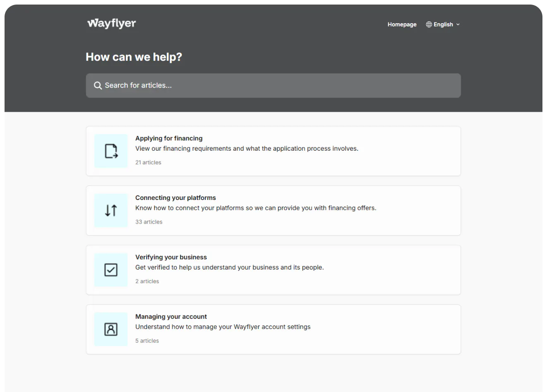Click the Verifying your business checkmark icon

click(x=111, y=270)
